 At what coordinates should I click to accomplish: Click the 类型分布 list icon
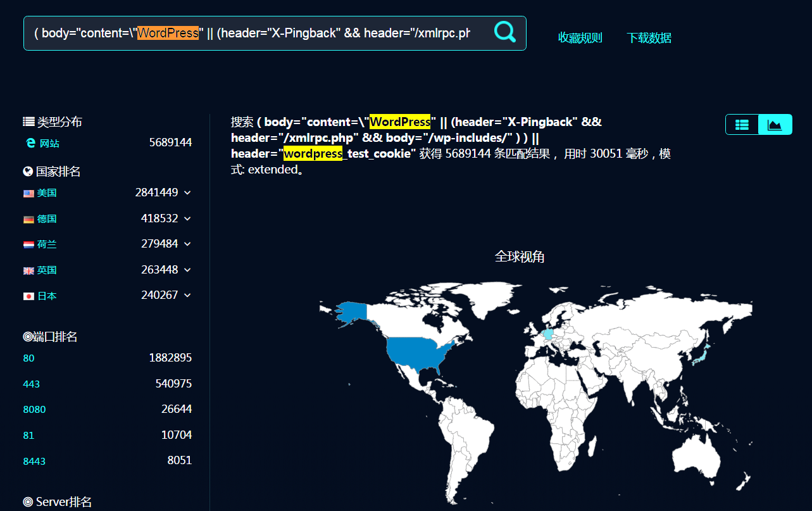(28, 122)
